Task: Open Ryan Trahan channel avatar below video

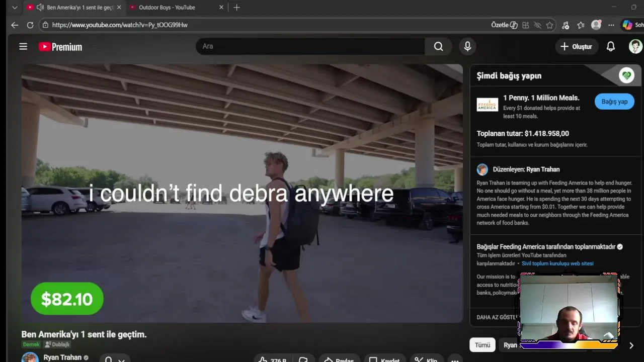Action: click(30, 357)
